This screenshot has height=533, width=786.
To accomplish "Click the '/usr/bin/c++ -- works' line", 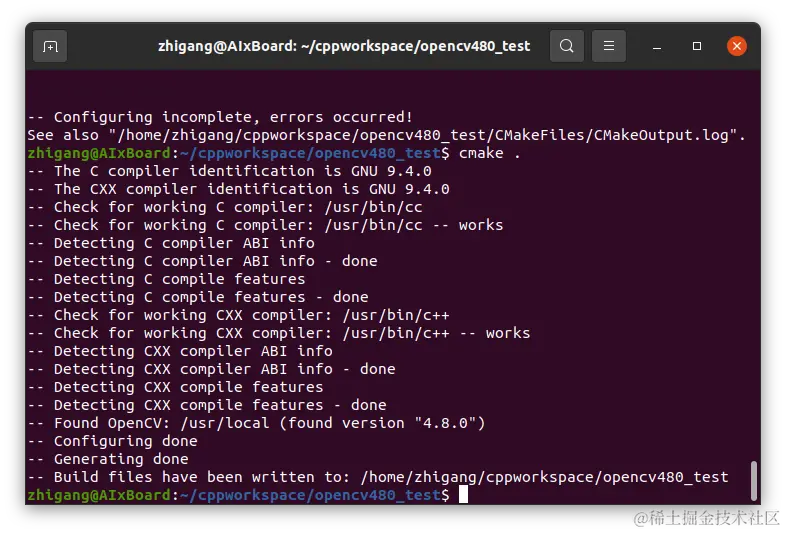I will [279, 333].
